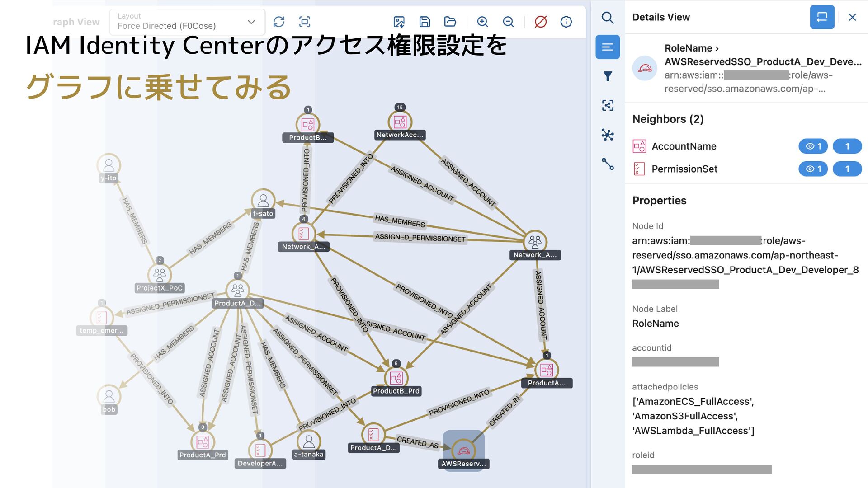Screen dimensions: 868x488
Task: Zoom in with the magnifier plus icon
Action: 482,22
